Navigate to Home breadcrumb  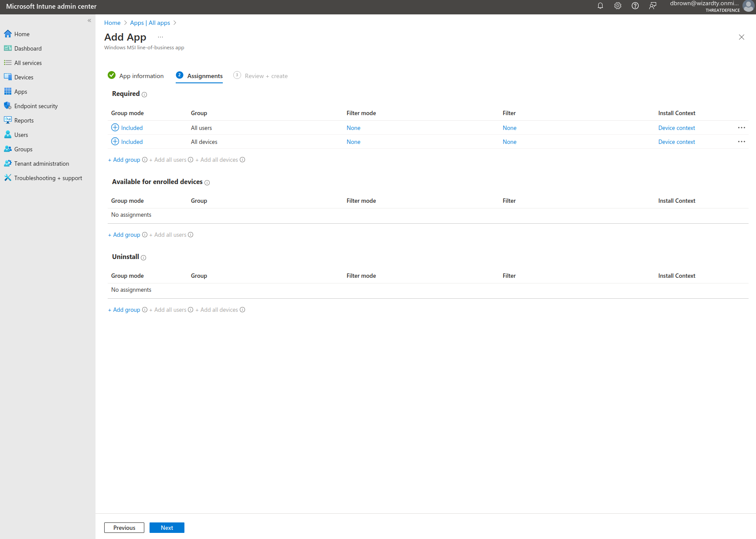coord(112,23)
